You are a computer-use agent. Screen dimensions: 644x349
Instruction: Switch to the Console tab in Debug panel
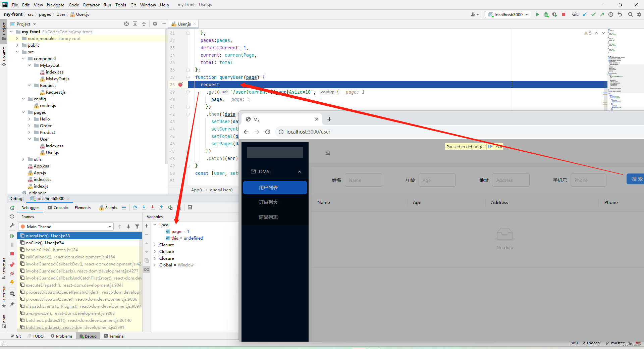(x=60, y=207)
